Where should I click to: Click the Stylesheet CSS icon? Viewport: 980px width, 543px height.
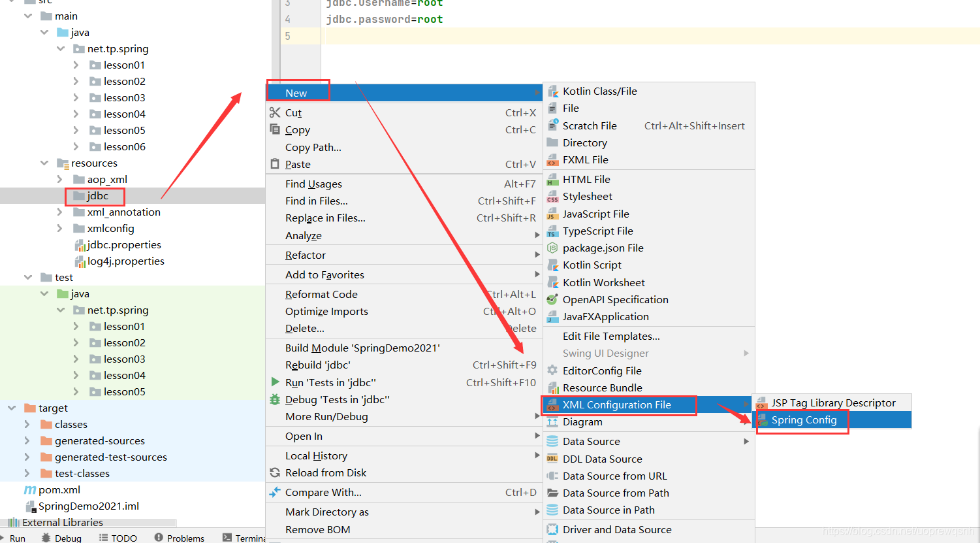click(552, 197)
